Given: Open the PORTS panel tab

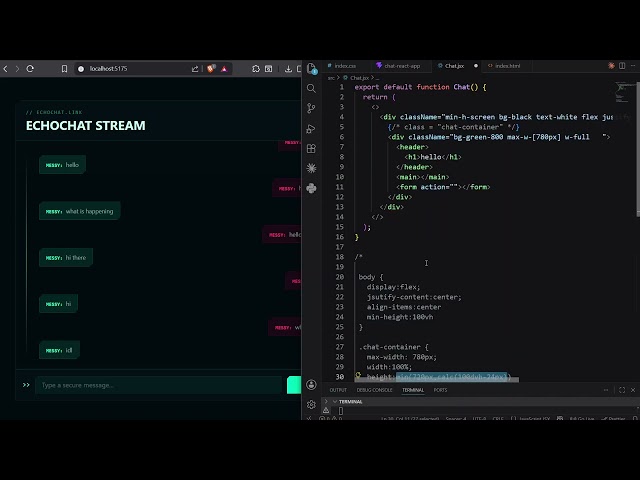Looking at the screenshot, I should coord(440,390).
